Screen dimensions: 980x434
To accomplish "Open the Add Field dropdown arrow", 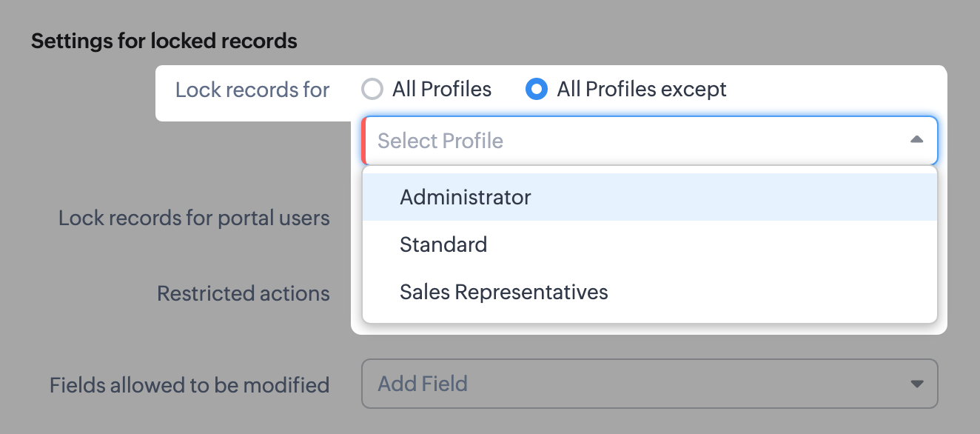I will point(916,383).
